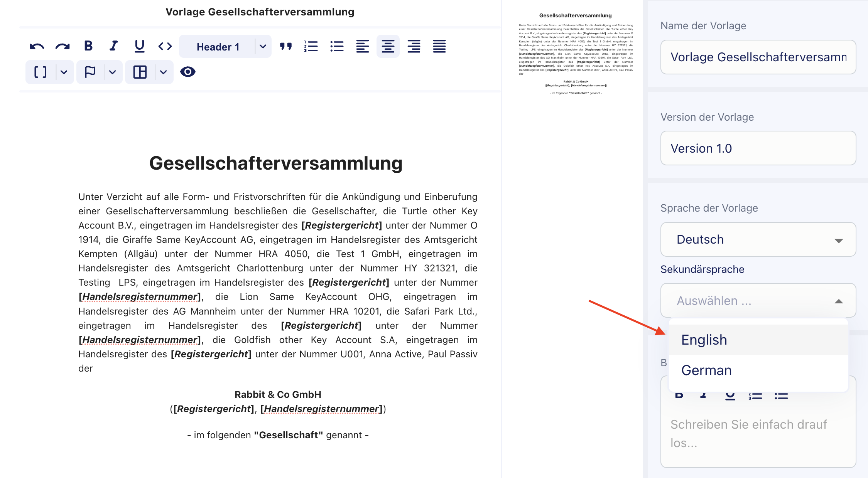Screen dimensions: 868x478
Task: Toggle italic formatting in main toolbar
Action: click(x=114, y=46)
